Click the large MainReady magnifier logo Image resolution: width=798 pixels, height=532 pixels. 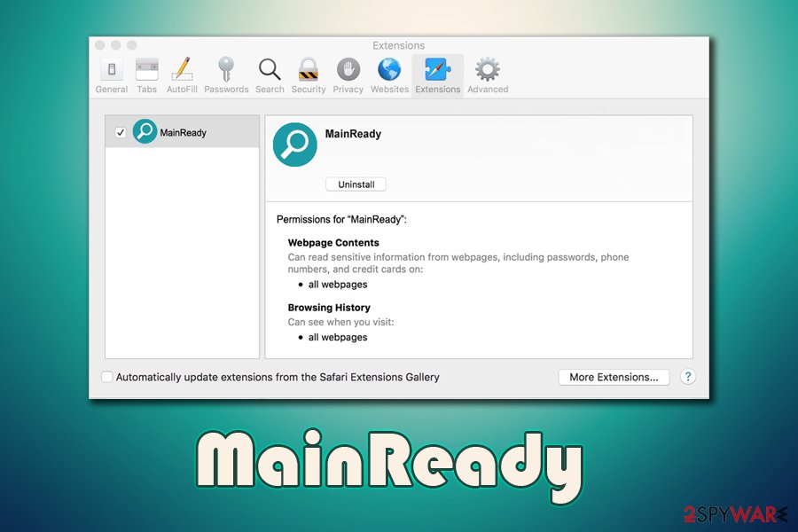click(294, 145)
